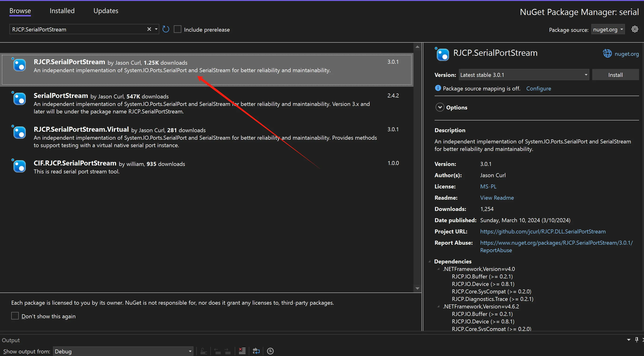The height and width of the screenshot is (356, 644).
Task: Click Find Message in Code icon
Action: pyautogui.click(x=204, y=351)
